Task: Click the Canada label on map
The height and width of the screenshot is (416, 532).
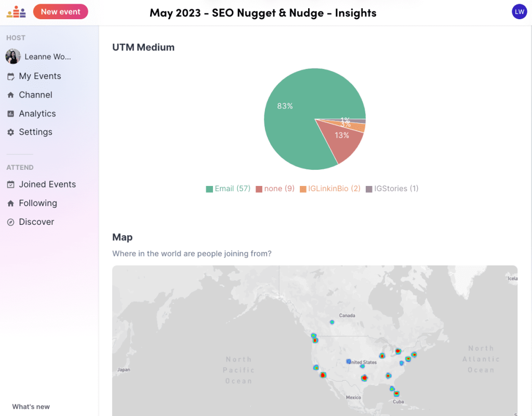Action: 347,316
